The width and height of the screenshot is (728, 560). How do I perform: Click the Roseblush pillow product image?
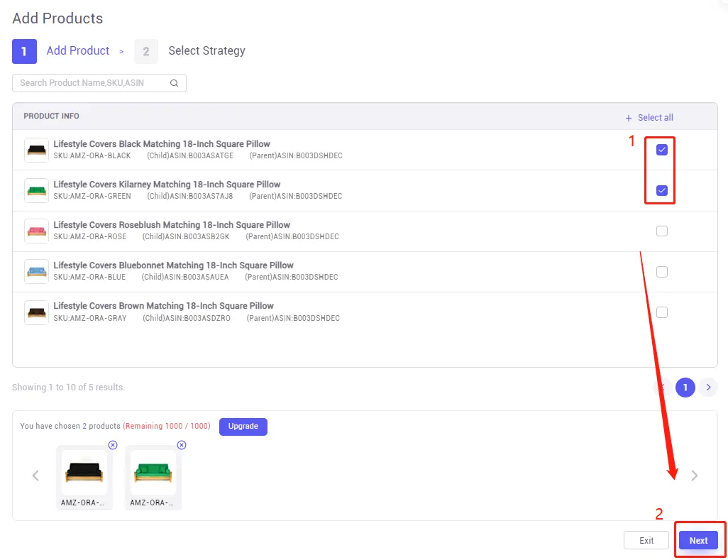pyautogui.click(x=36, y=231)
